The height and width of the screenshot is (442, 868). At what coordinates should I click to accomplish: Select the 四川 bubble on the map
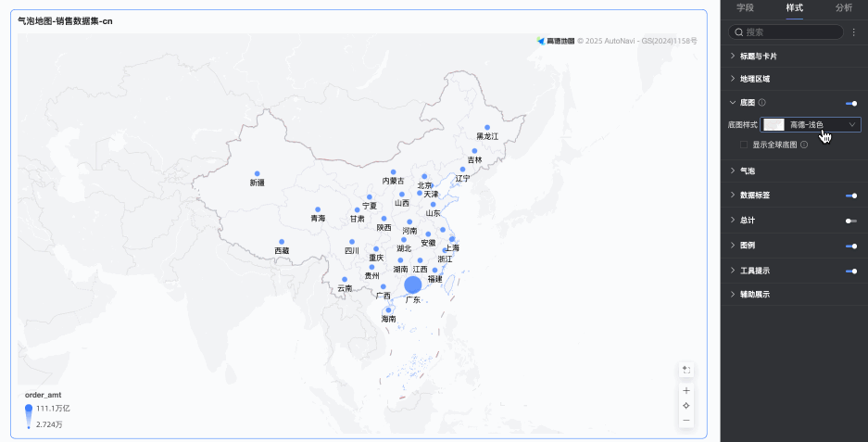point(352,242)
